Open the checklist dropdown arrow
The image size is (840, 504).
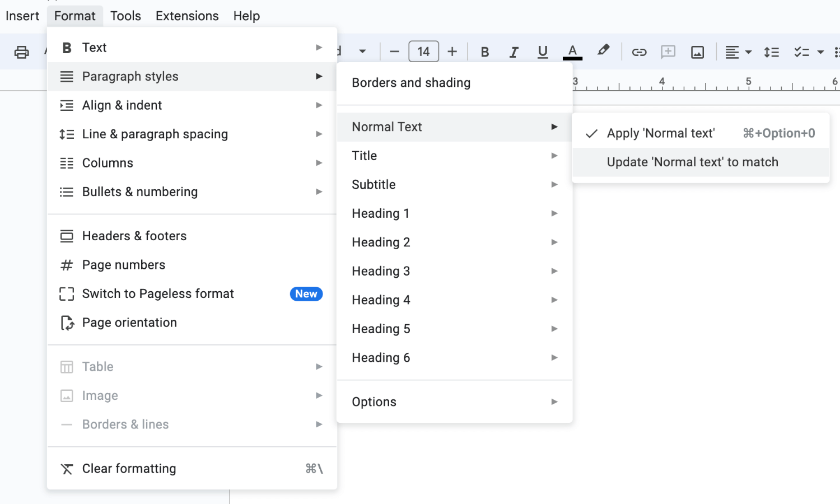pos(820,52)
